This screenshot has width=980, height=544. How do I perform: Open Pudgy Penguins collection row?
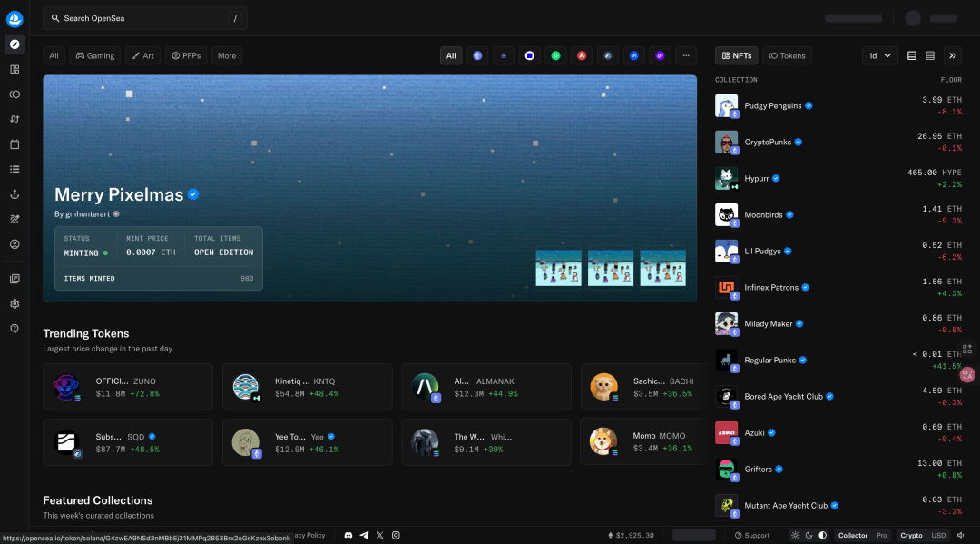click(x=838, y=105)
